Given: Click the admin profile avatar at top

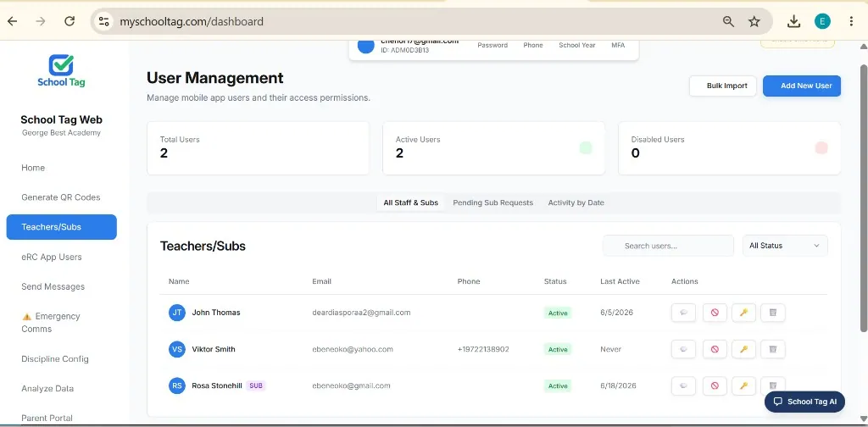Looking at the screenshot, I should tap(366, 46).
